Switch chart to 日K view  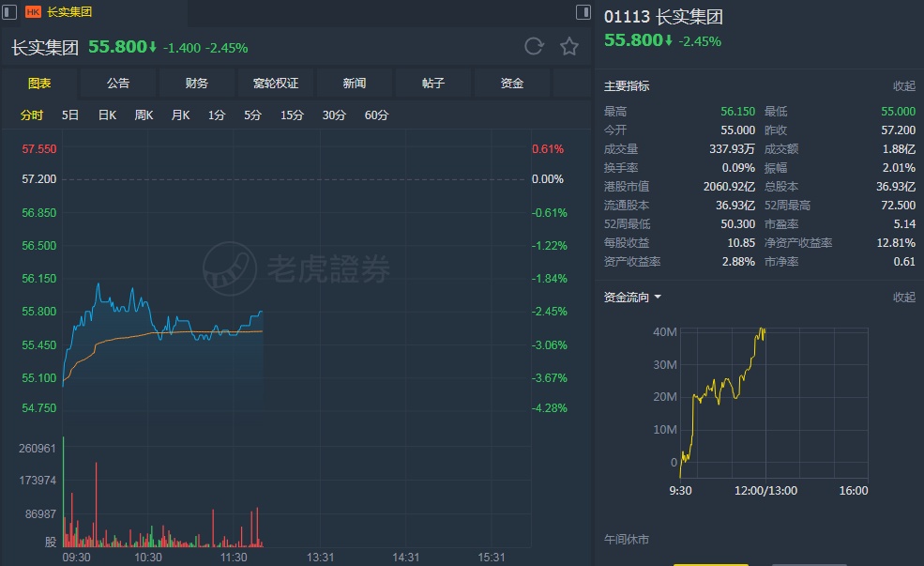coord(107,115)
